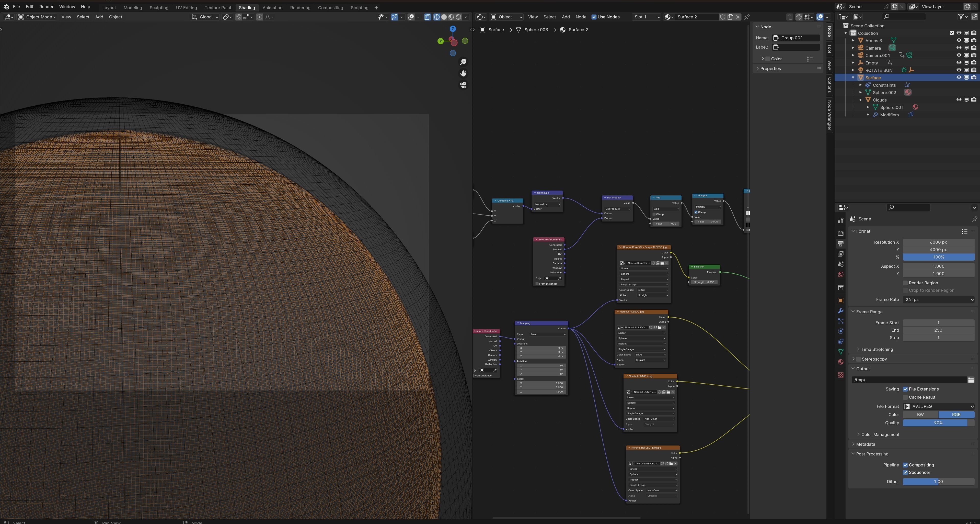Open the World properties tab
Screen dimensions: 980x524
(x=841, y=274)
